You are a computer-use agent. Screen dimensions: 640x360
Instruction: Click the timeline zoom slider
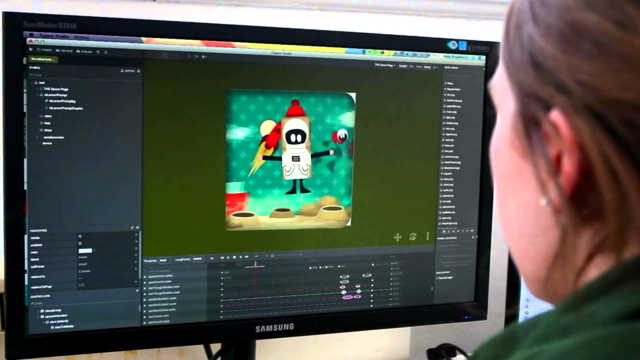pyautogui.click(x=286, y=255)
